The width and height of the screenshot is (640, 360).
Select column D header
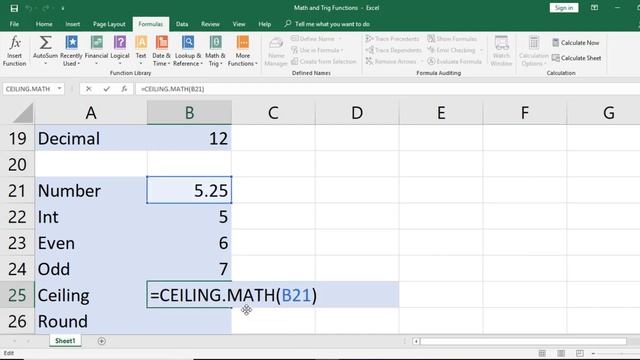tap(357, 113)
